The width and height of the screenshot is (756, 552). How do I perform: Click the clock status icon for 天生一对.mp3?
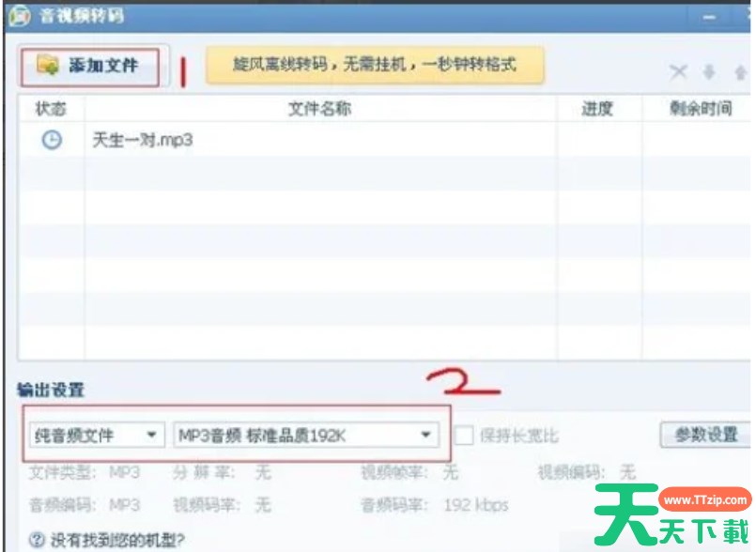tap(52, 140)
